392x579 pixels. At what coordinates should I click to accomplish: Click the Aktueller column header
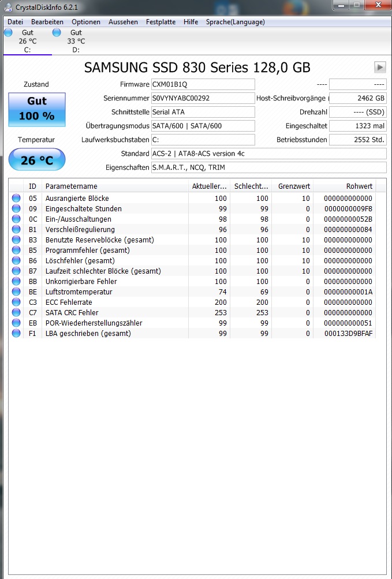[x=209, y=186]
